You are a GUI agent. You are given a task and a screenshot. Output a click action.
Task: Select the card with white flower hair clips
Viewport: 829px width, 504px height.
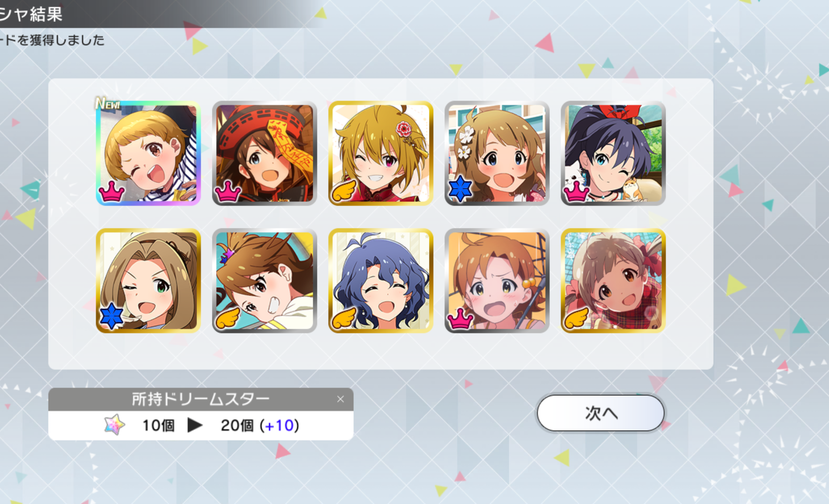497,153
